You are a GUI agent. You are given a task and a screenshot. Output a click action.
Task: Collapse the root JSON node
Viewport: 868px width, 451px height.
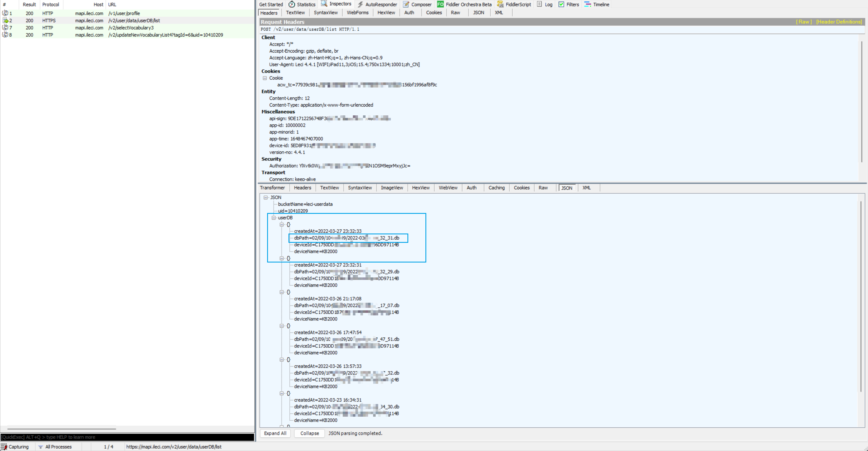[265, 198]
